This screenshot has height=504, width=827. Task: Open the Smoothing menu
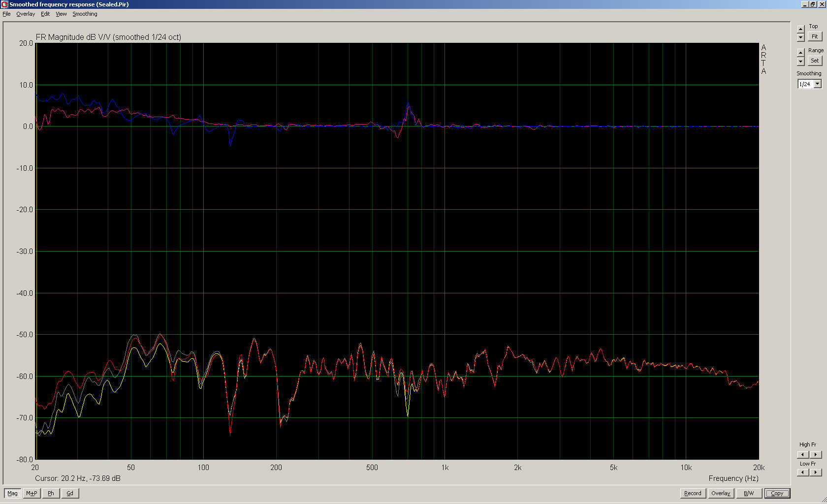(85, 14)
